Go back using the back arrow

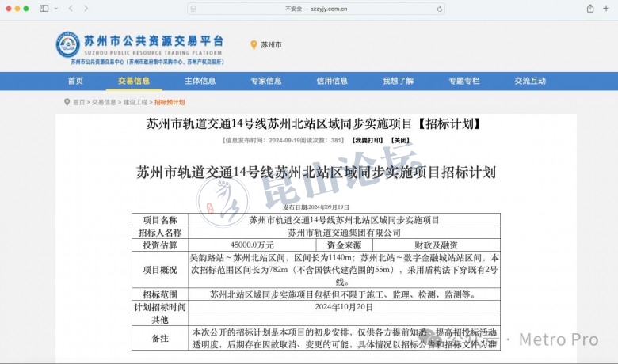pyautogui.click(x=70, y=8)
